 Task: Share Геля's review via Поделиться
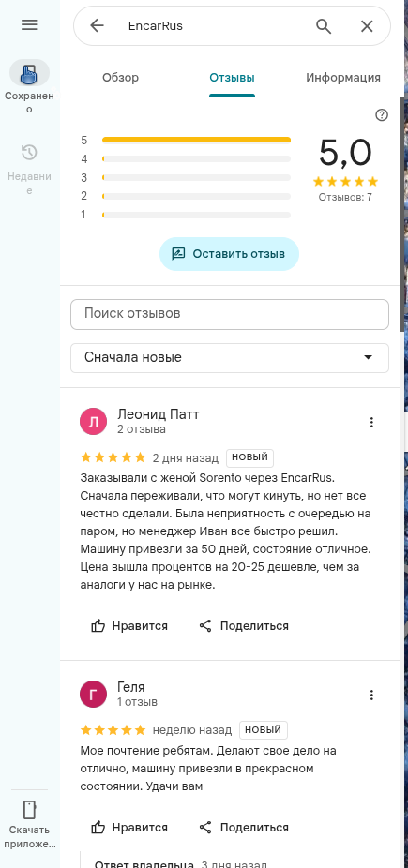[244, 828]
